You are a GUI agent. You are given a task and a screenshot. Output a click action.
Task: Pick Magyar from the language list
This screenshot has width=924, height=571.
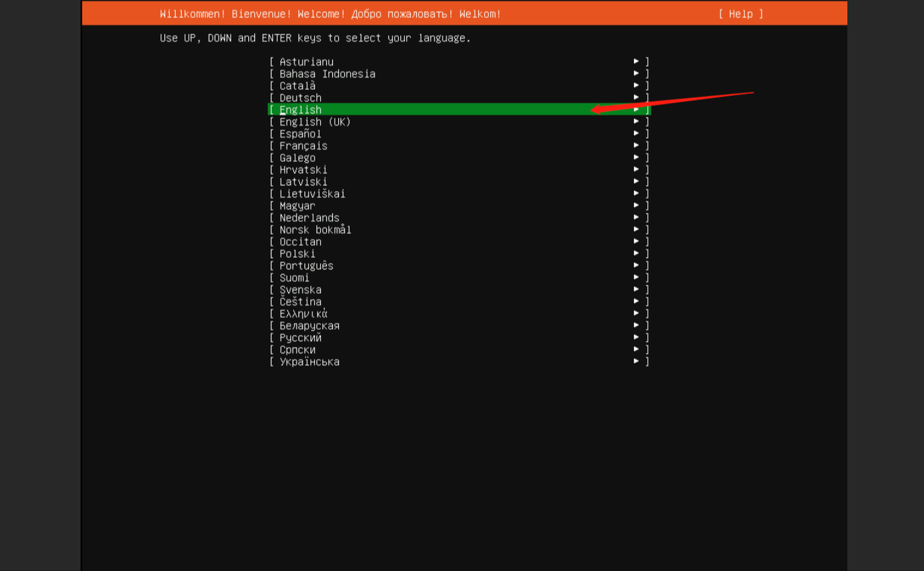(460, 206)
